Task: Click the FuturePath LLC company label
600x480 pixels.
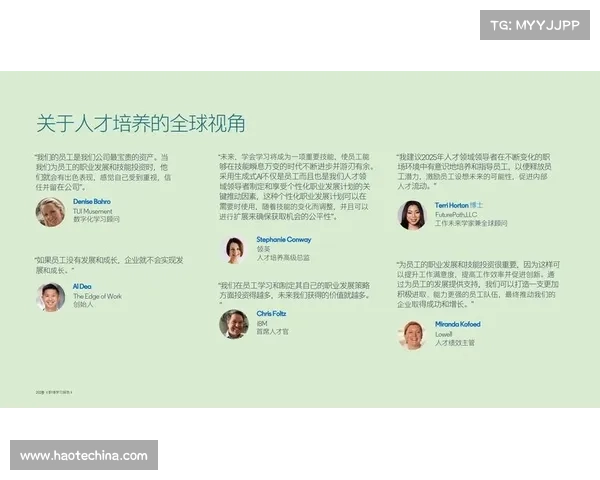Action: 457,214
